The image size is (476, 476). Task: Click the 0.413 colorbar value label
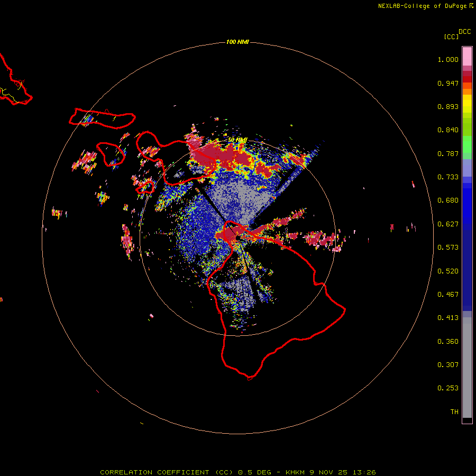pos(448,318)
